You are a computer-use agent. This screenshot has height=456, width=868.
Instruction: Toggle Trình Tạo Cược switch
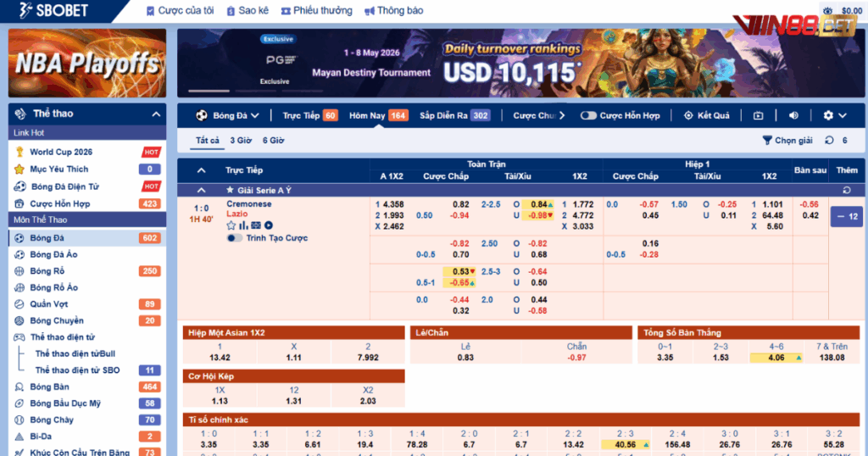pos(234,238)
